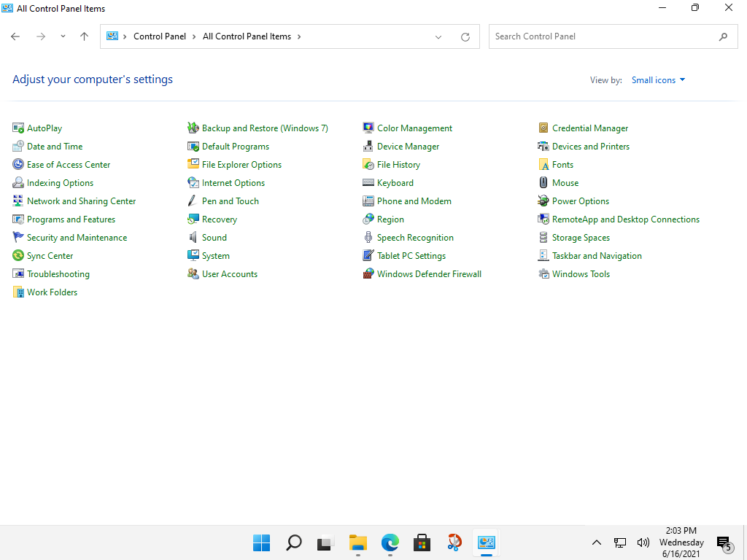Screen dimensions: 747x560
Task: Click the File Explorer Options icon
Action: tap(193, 164)
